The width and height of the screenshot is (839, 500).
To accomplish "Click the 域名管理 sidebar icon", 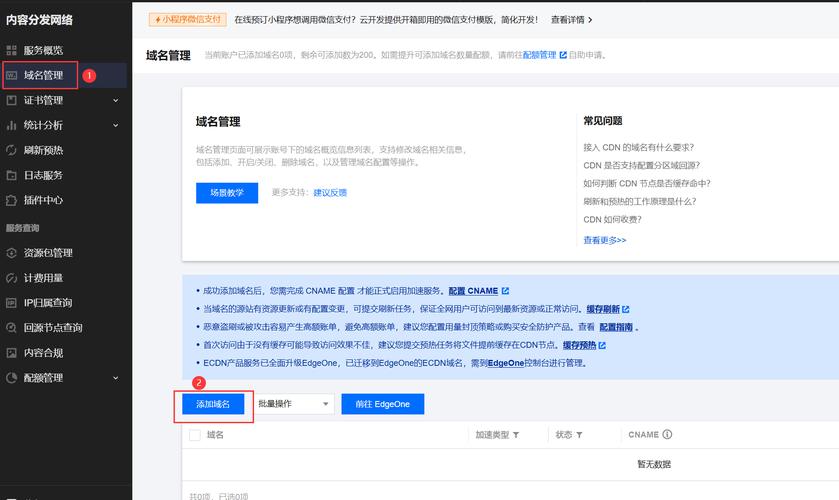I will coord(11,75).
